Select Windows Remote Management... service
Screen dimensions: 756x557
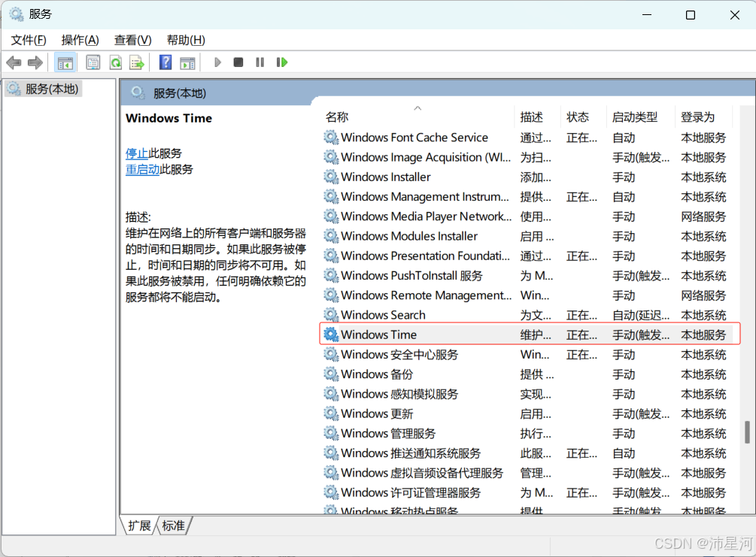[x=528, y=295]
